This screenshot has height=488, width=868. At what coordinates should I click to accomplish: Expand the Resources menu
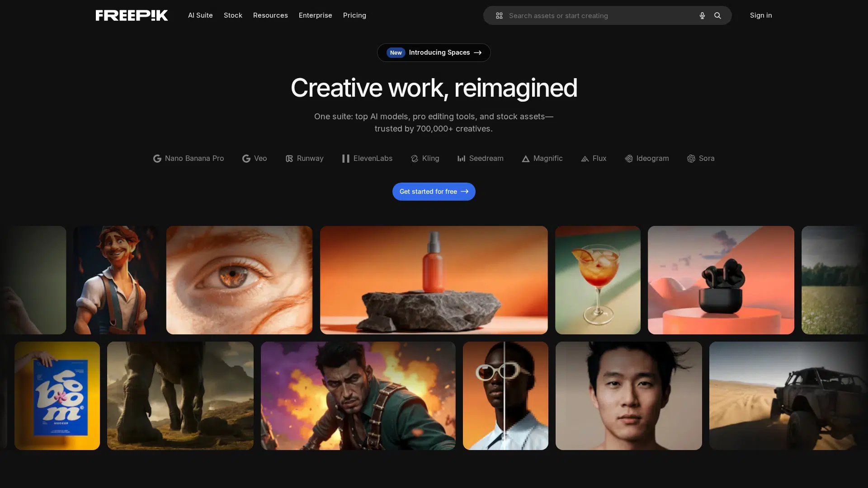[x=270, y=15]
